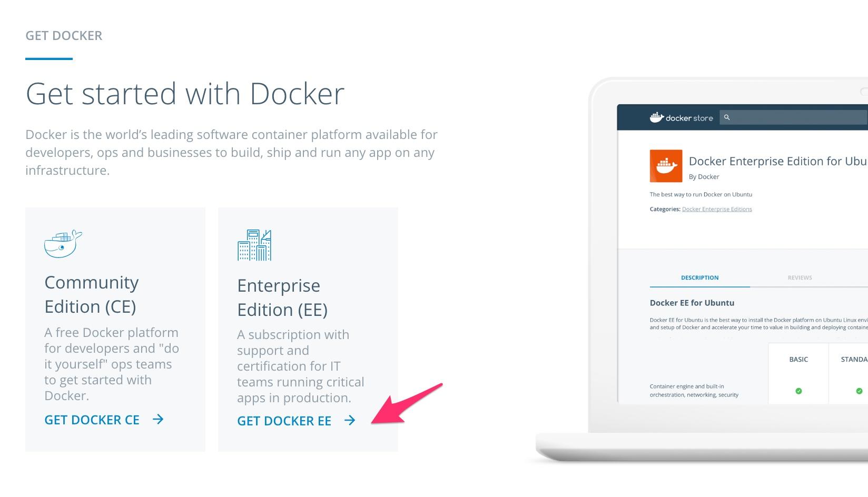Click the green checkmark under STANDARD column
This screenshot has height=497, width=868.
click(x=859, y=391)
